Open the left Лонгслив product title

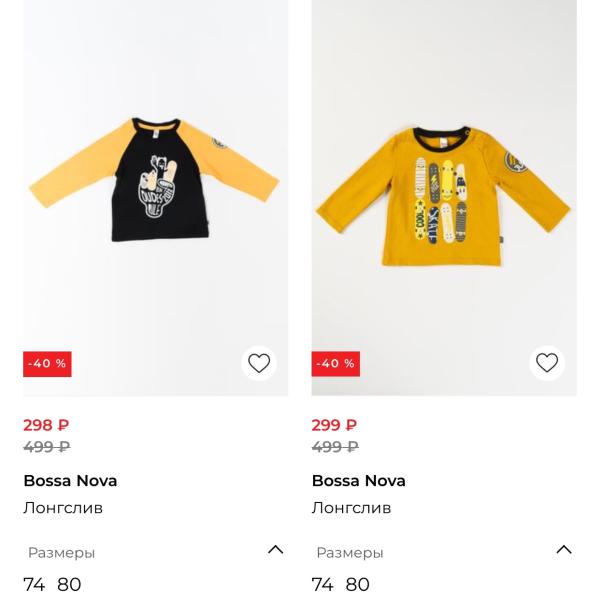pos(63,508)
